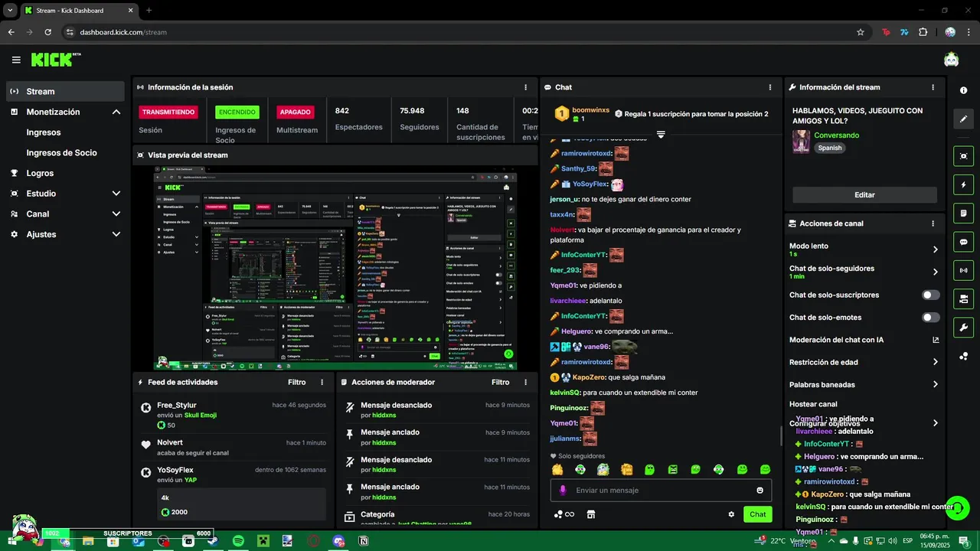Open the user profile avatar menu
980x551 pixels.
click(951, 59)
